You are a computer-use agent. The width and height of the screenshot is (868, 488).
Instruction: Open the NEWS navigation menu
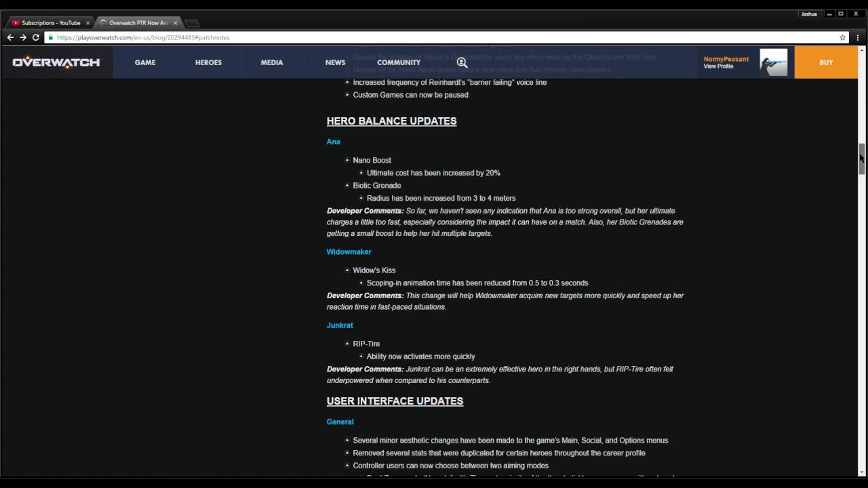point(335,62)
